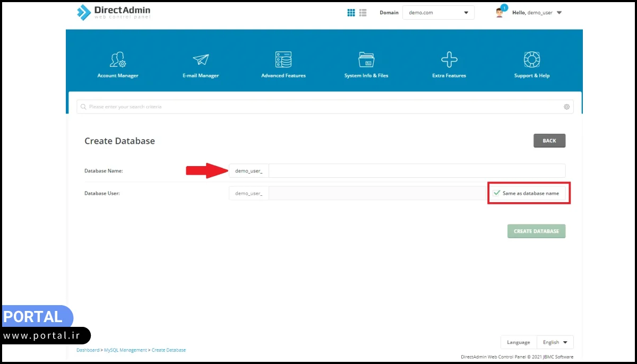Open the E-mail Manager paper plane icon

(201, 59)
